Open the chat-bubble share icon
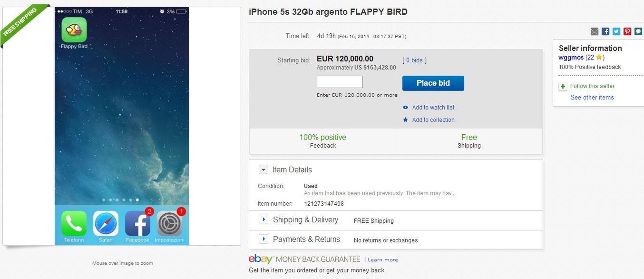This screenshot has width=644, height=279. point(637,31)
